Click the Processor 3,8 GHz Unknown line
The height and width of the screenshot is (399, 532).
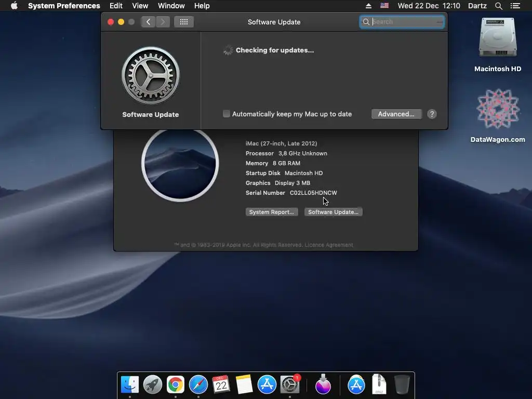286,153
